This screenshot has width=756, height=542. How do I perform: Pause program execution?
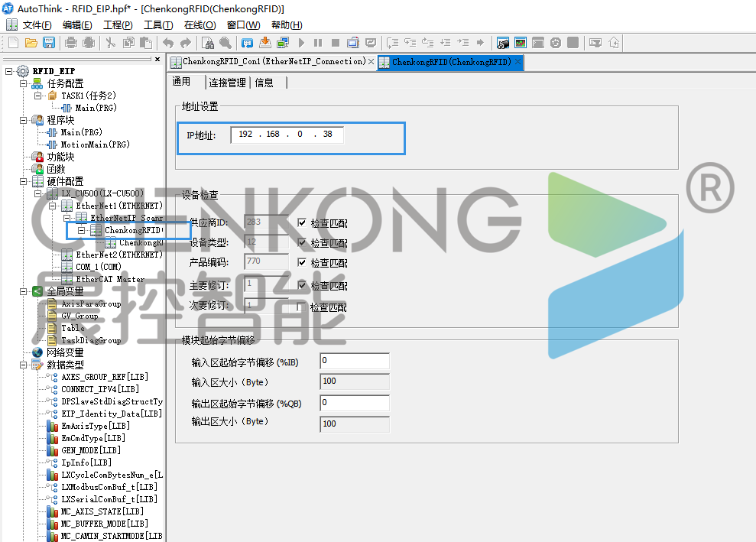click(318, 43)
